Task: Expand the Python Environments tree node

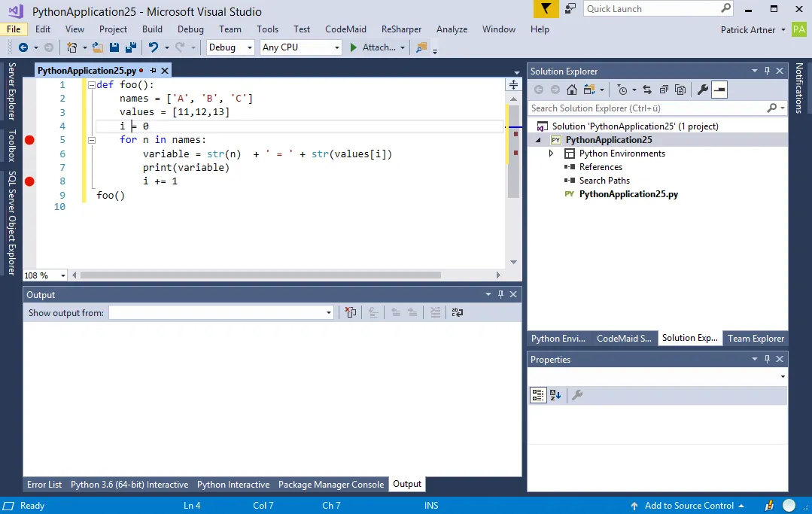Action: click(x=551, y=154)
